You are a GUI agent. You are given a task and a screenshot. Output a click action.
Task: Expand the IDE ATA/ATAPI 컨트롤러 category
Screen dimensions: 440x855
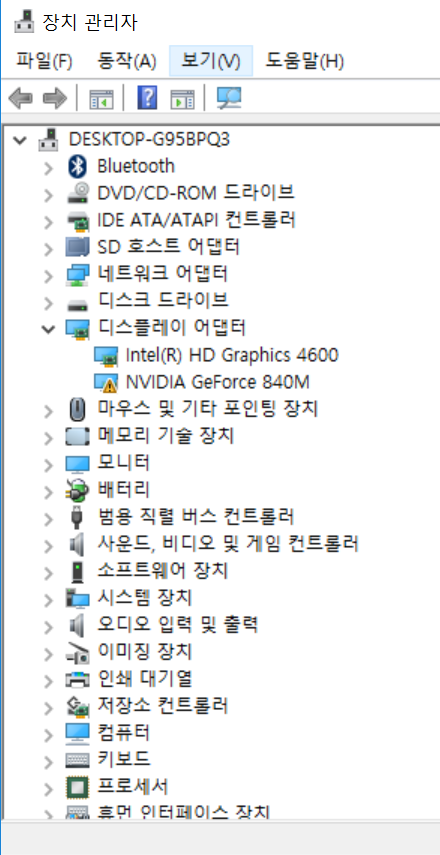tap(49, 221)
